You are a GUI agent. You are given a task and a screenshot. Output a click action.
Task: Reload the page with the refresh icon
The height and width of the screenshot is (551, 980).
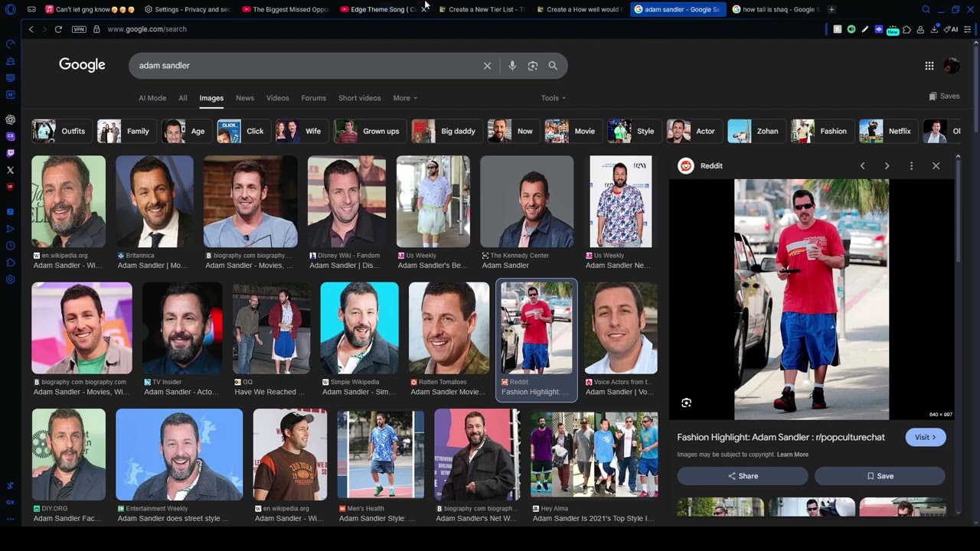point(58,29)
